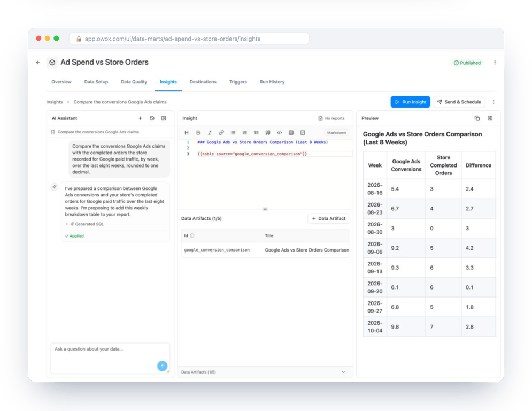Click the Google Ads vs Store Orders Comparison title
The width and height of the screenshot is (532, 411).
307,250
